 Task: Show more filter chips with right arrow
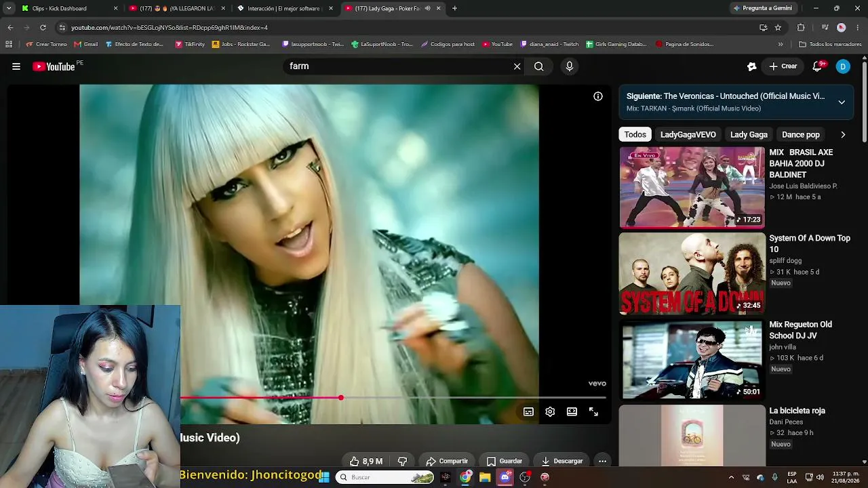[843, 134]
